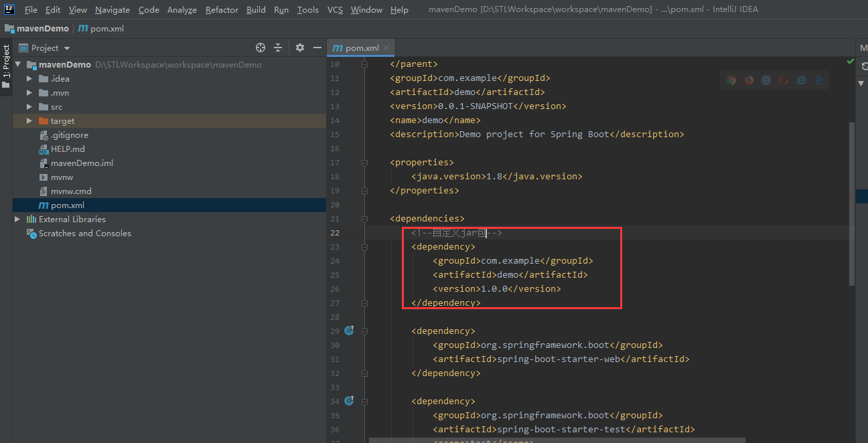Screen dimensions: 868x443
Task: Open the Run menu
Action: pos(281,9)
